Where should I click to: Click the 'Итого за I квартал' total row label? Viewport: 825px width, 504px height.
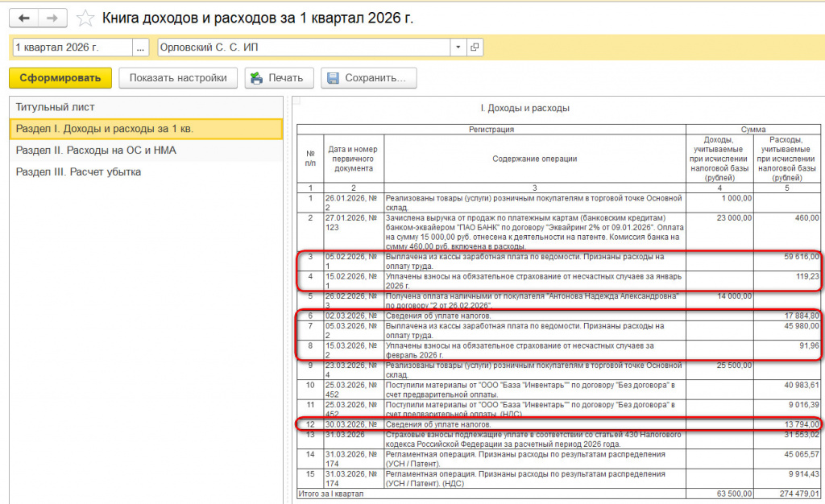tap(331, 494)
